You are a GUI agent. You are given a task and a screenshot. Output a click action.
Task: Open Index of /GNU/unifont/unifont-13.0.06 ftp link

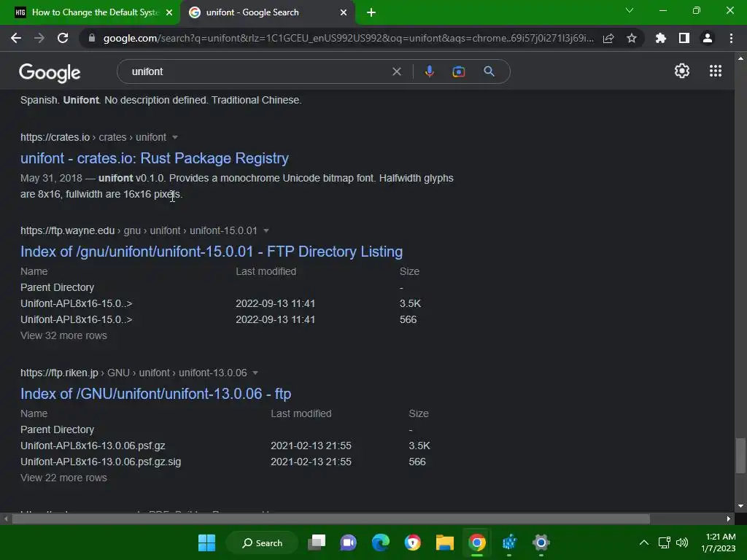(156, 394)
